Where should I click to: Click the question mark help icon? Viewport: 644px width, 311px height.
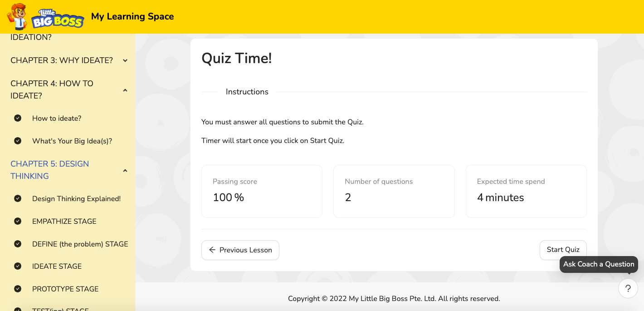[628, 288]
